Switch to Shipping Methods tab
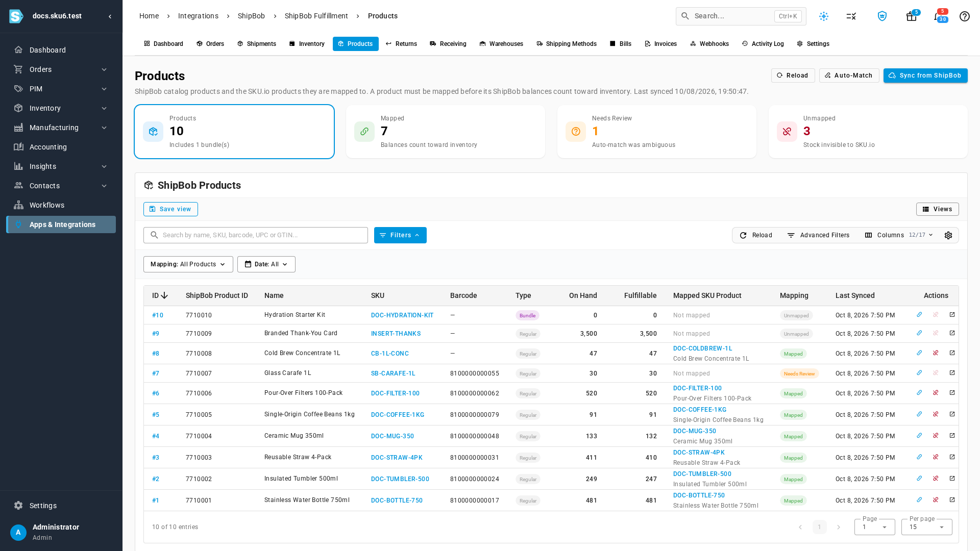This screenshot has width=980, height=551. tap(567, 44)
